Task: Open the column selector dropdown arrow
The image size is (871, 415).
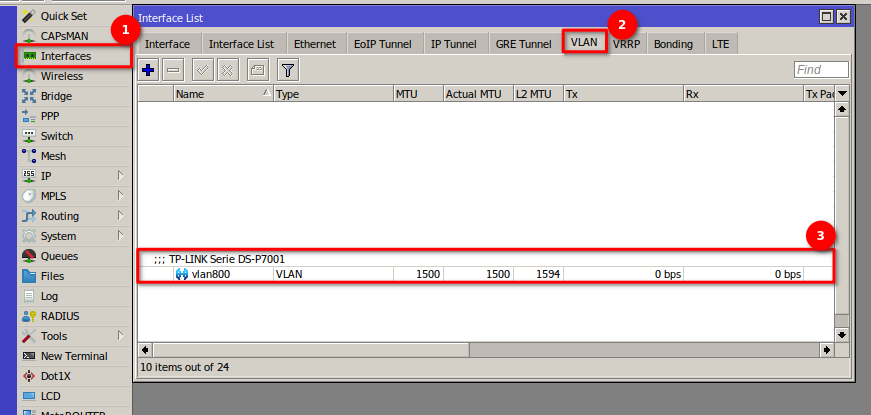Action: 842,94
